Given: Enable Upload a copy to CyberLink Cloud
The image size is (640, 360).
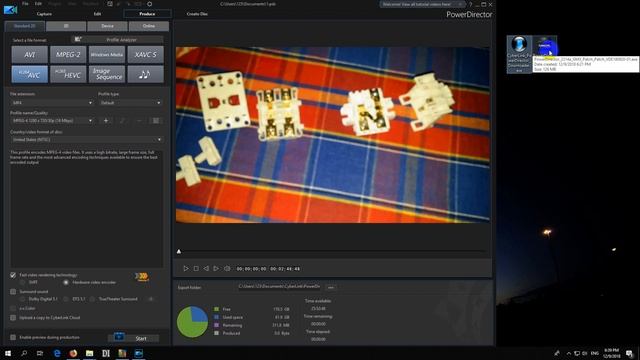Looking at the screenshot, I should click(x=13, y=318).
